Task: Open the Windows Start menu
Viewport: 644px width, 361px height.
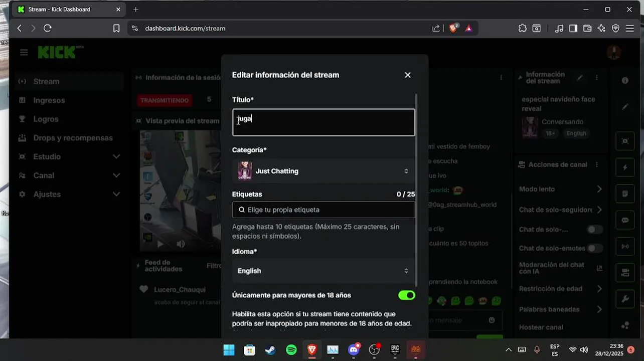Action: point(229,349)
